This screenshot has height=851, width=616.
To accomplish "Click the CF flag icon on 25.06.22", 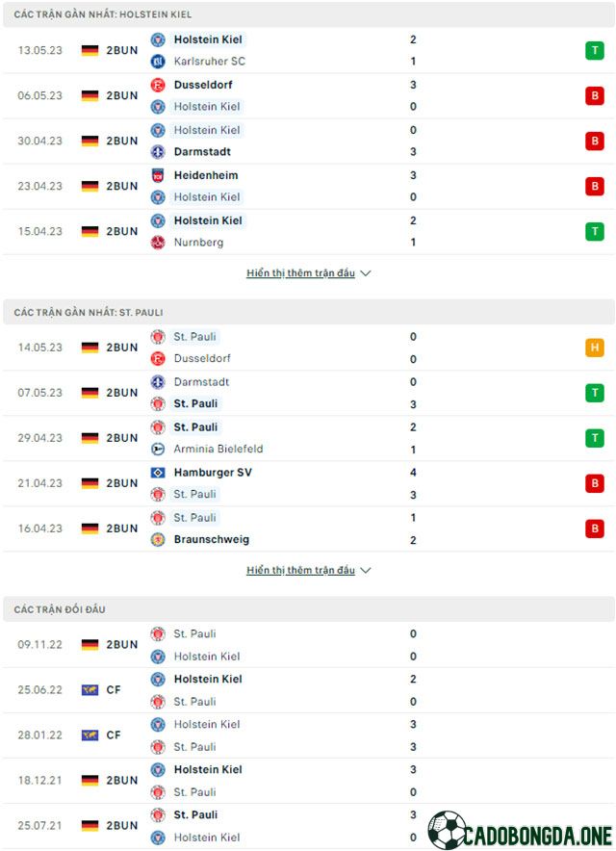I will click(x=90, y=690).
